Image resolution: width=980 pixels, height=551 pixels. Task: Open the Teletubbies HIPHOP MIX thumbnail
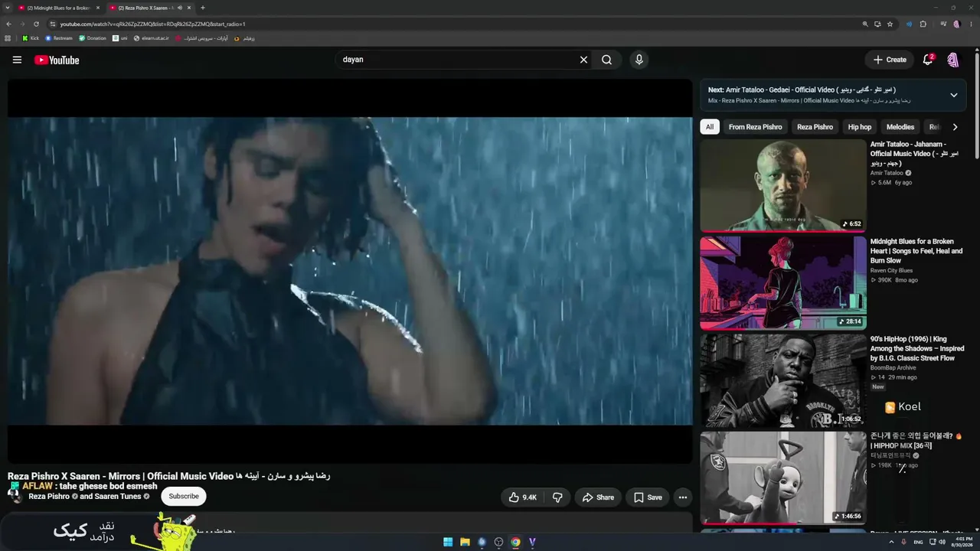coord(782,478)
